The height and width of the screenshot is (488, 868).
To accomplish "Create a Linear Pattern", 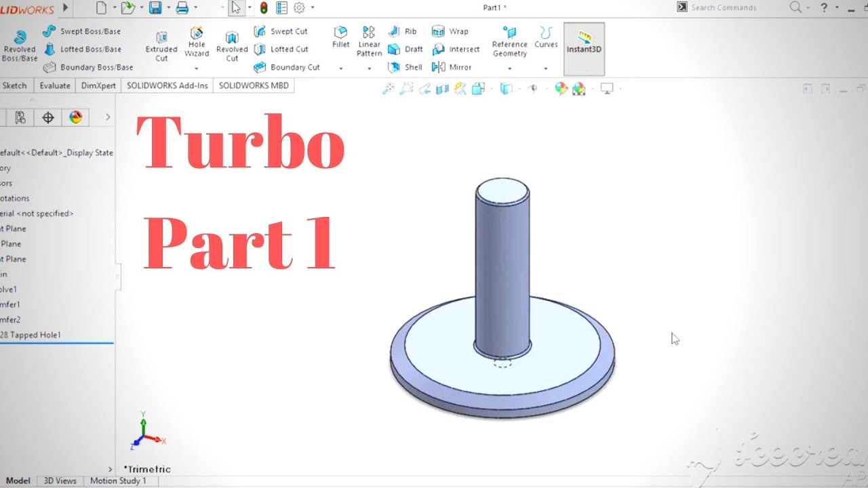I will pos(369,41).
